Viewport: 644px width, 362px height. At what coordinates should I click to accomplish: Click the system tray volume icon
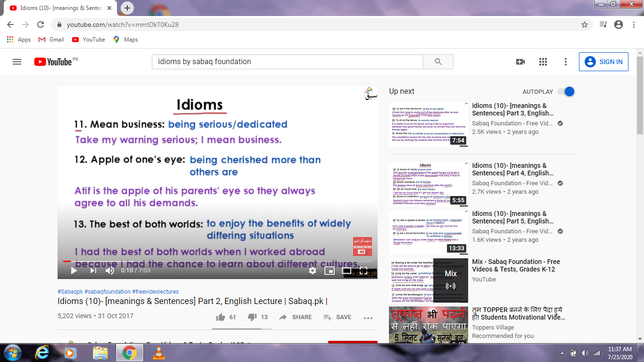point(585,353)
